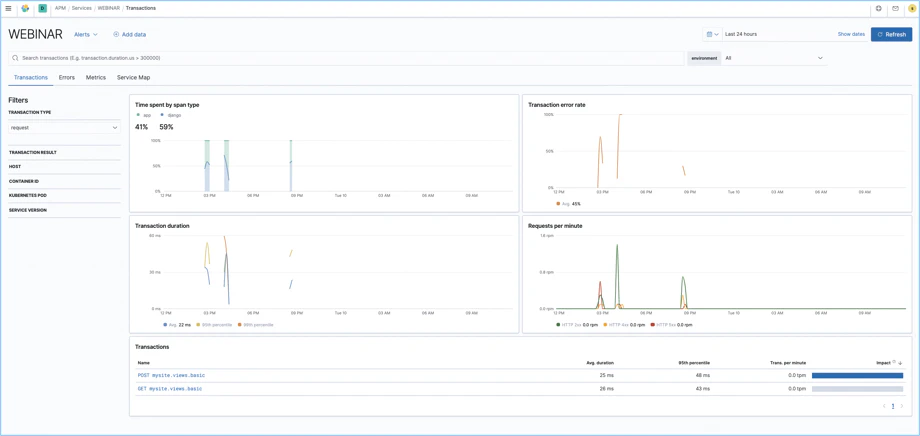Open the transaction type request dropdown

pyautogui.click(x=65, y=127)
